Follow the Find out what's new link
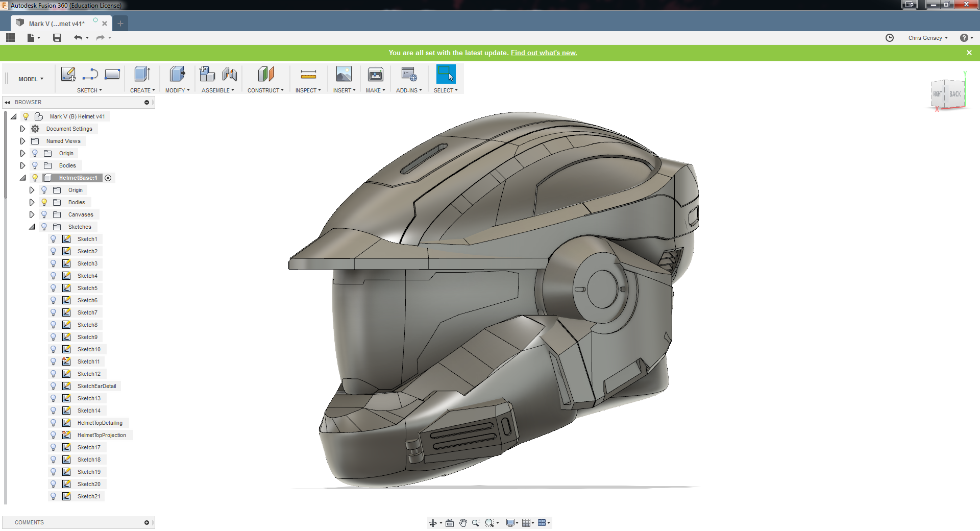The image size is (980, 531). (544, 53)
